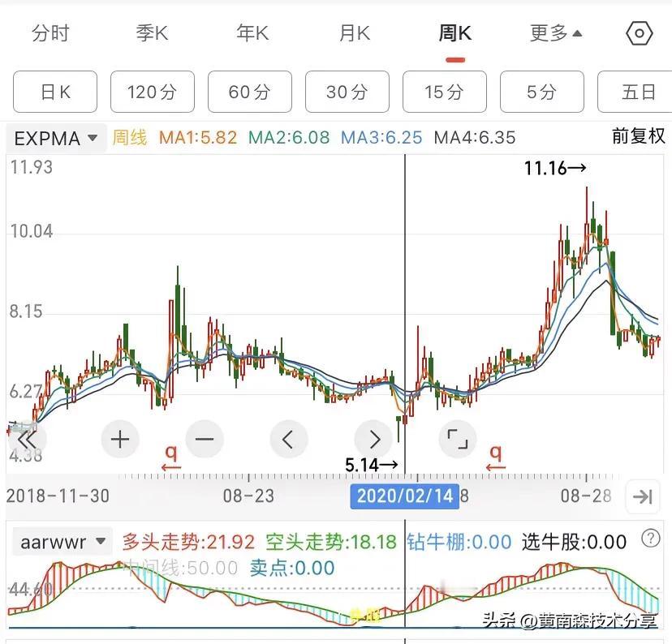Click the 10.04 price axis label
This screenshot has height=644, width=672.
(32, 231)
